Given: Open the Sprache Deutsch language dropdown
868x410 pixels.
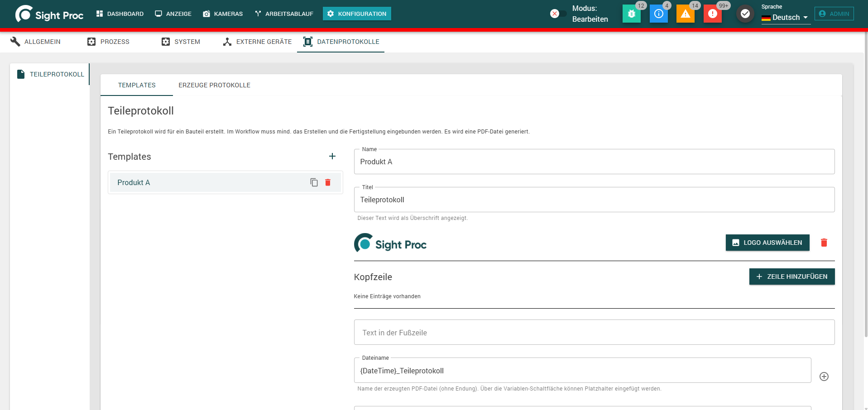Looking at the screenshot, I should click(x=786, y=18).
